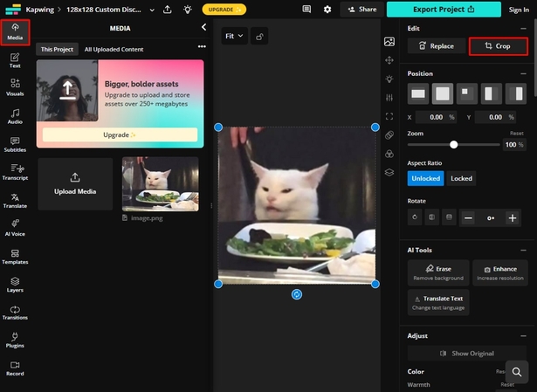The image size is (537, 392).
Task: Open the Audio panel
Action: 15,115
